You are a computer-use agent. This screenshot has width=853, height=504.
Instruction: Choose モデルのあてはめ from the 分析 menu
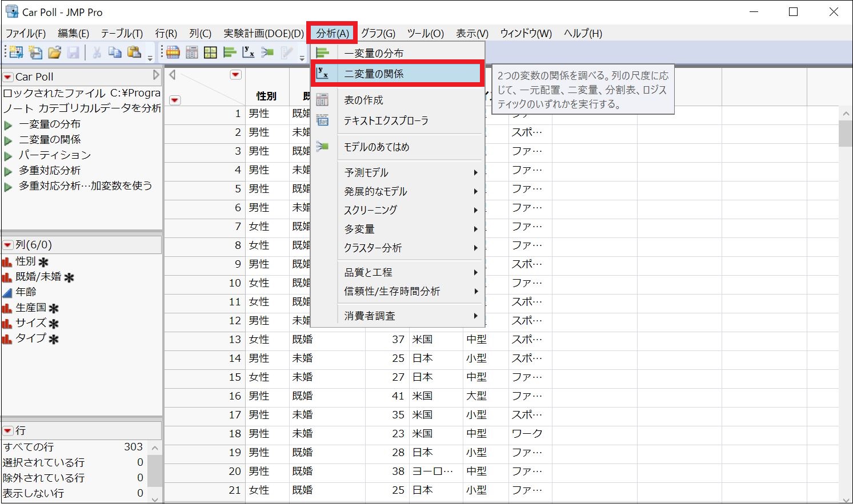click(x=398, y=147)
